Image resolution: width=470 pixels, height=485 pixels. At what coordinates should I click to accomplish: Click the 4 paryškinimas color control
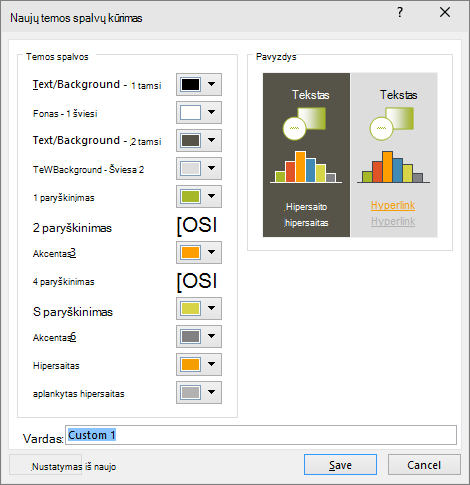point(197,282)
